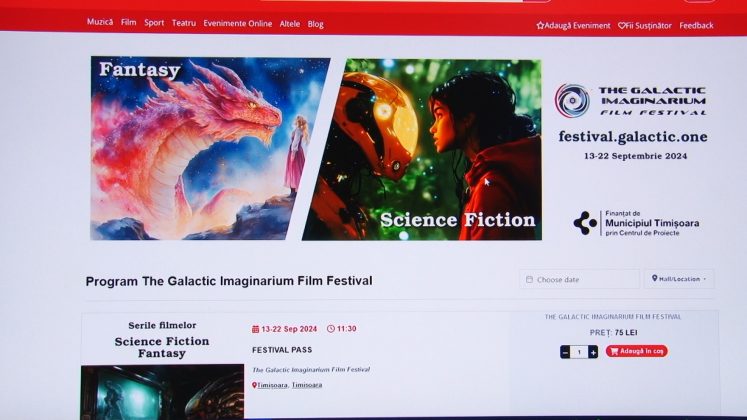747x420 pixels.
Task: Click the Choose date calendar field
Action: (579, 280)
